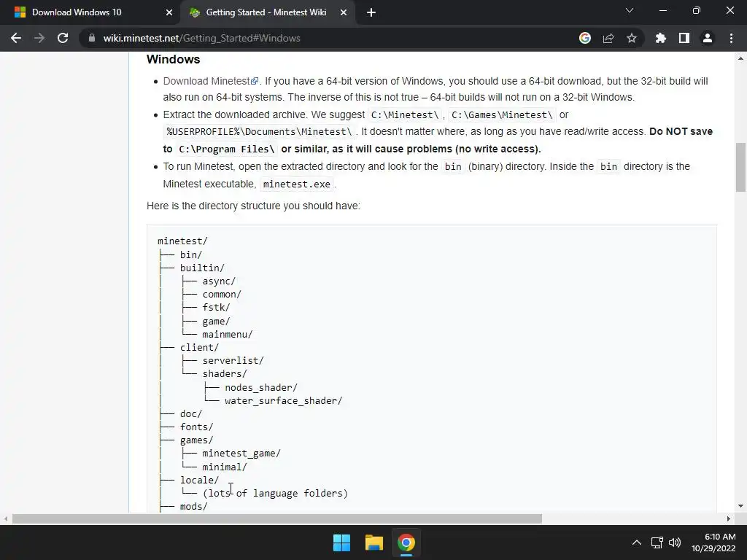Click the common/ directory line

pyautogui.click(x=222, y=295)
